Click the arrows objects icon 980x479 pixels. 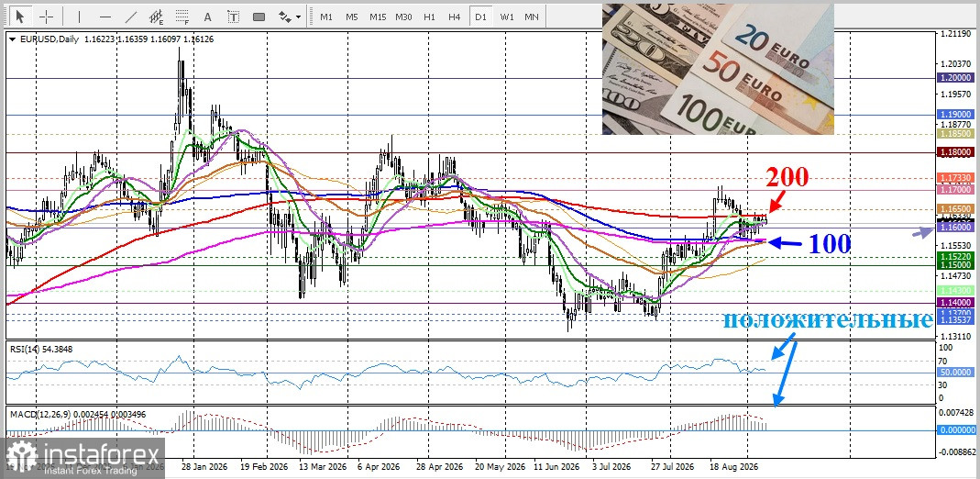pyautogui.click(x=285, y=17)
